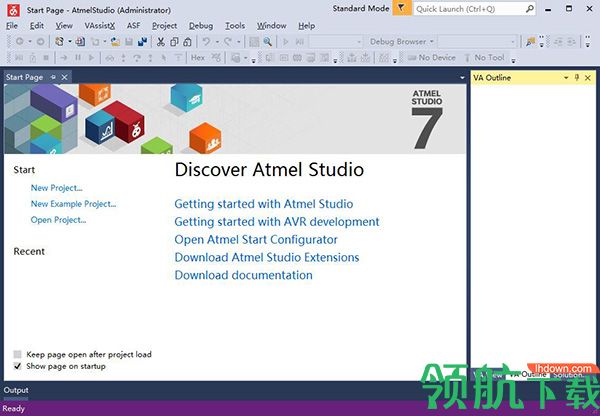The height and width of the screenshot is (416, 600).
Task: Open the Debug menu
Action: pos(201,26)
